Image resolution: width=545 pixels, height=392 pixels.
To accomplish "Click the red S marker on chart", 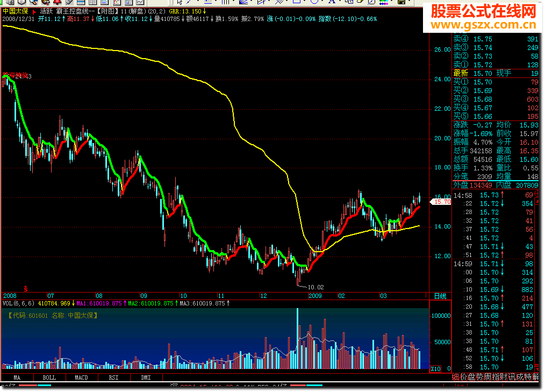I will [x=25, y=288].
